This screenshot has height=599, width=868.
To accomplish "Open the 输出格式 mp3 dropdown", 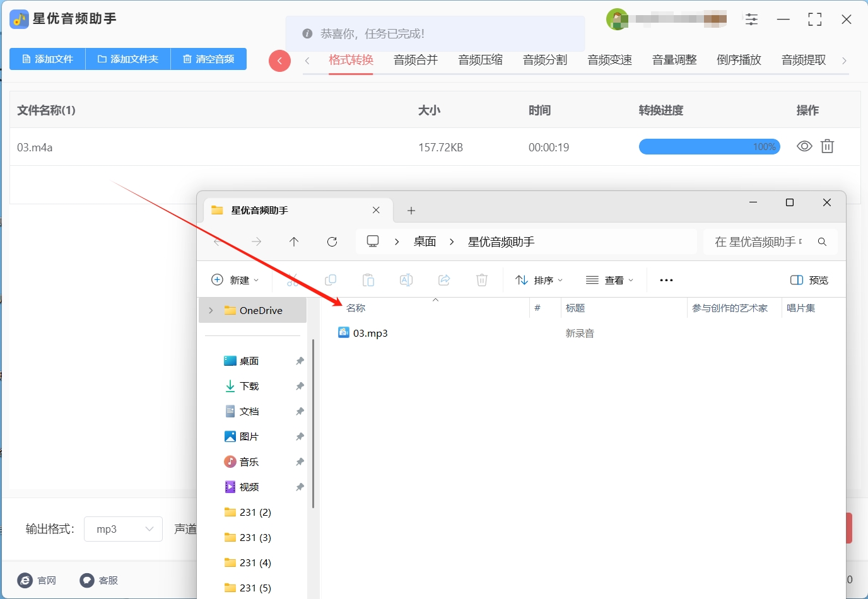I will pyautogui.click(x=124, y=529).
